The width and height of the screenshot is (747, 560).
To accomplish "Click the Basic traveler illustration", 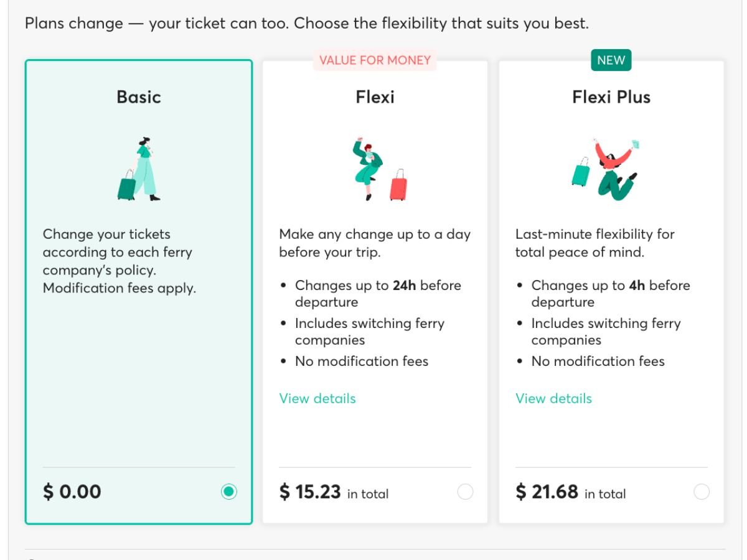I will click(x=139, y=169).
